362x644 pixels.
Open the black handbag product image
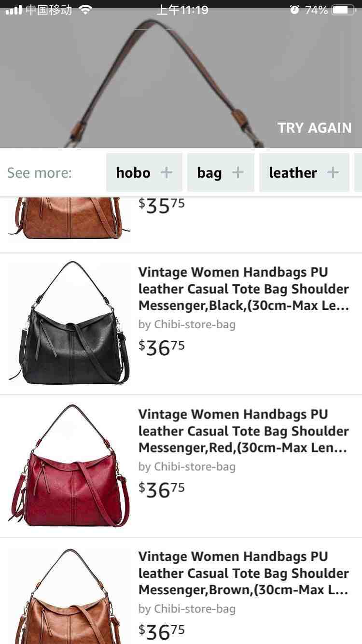pyautogui.click(x=70, y=323)
